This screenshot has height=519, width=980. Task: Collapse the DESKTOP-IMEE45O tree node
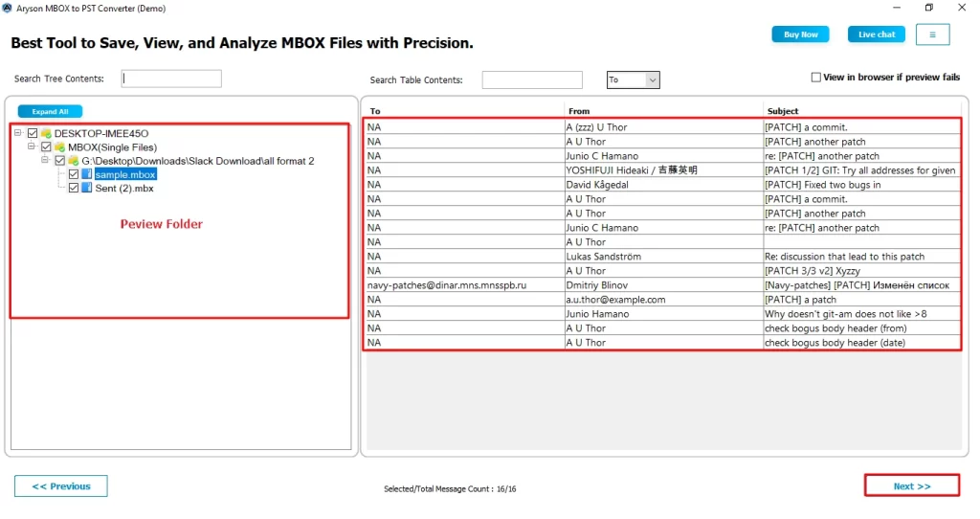tap(18, 132)
